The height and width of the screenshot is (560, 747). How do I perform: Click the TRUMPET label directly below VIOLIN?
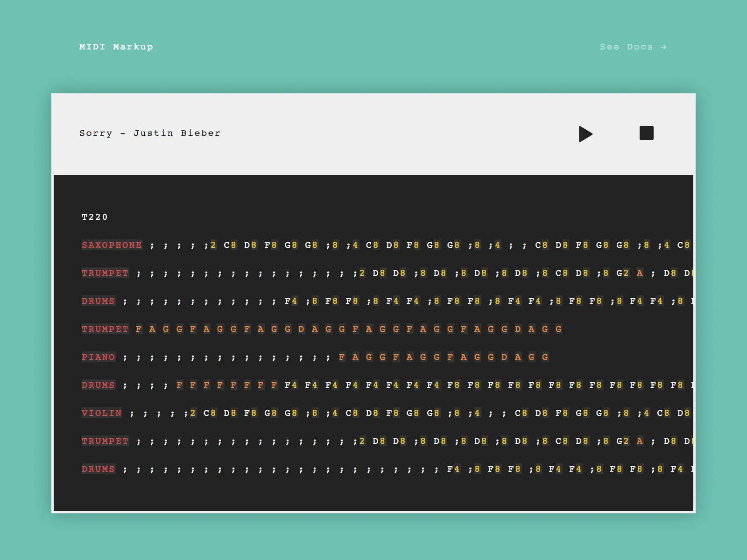click(x=105, y=441)
